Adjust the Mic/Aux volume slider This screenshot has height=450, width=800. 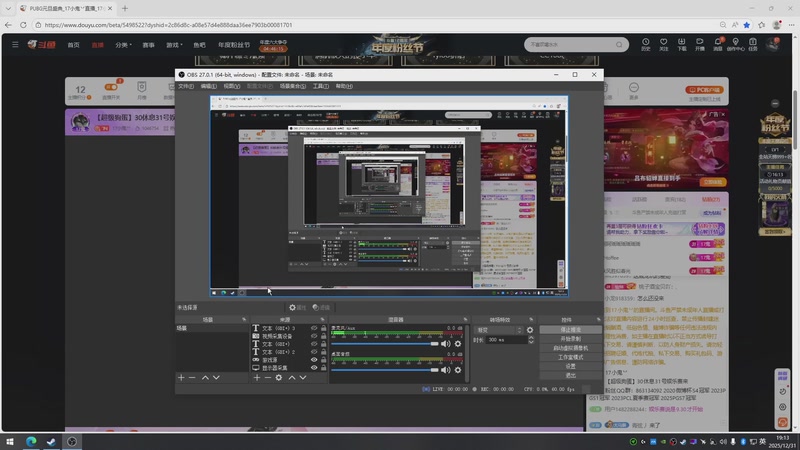pyautogui.click(x=385, y=344)
